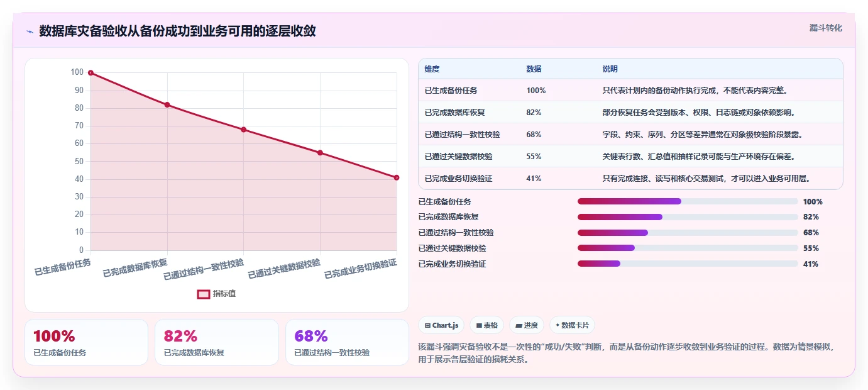Click the 进度 chip icon
This screenshot has height=390, width=868.
click(x=519, y=325)
